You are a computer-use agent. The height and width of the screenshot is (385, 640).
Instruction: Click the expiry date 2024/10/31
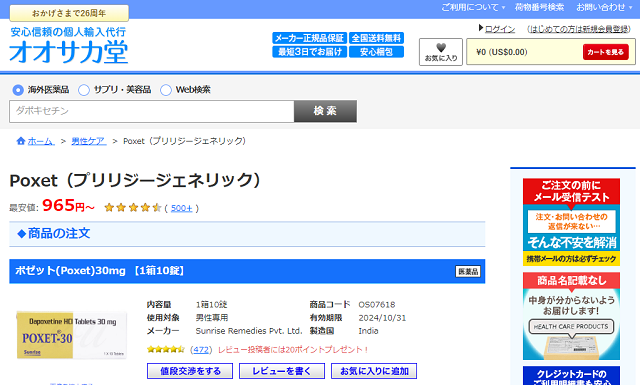(382, 318)
